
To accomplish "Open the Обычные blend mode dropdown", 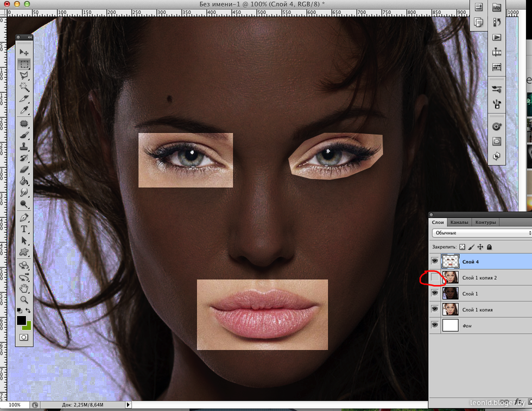I will click(482, 233).
